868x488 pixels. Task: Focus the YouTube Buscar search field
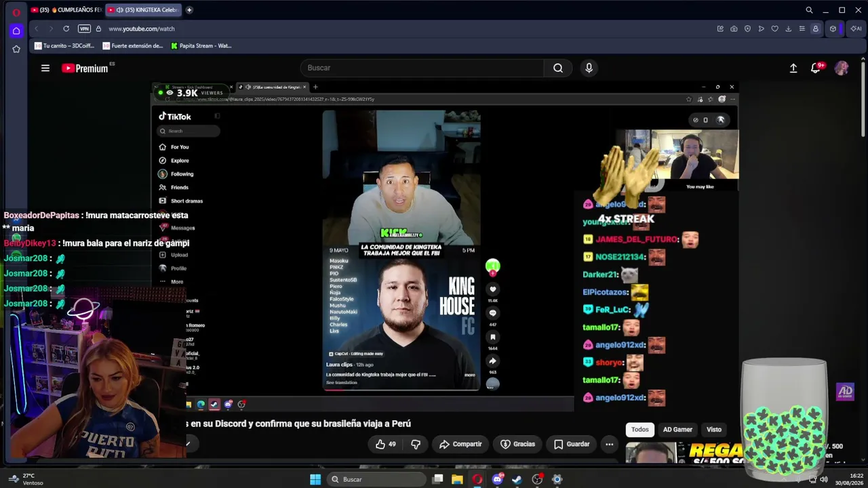point(422,68)
